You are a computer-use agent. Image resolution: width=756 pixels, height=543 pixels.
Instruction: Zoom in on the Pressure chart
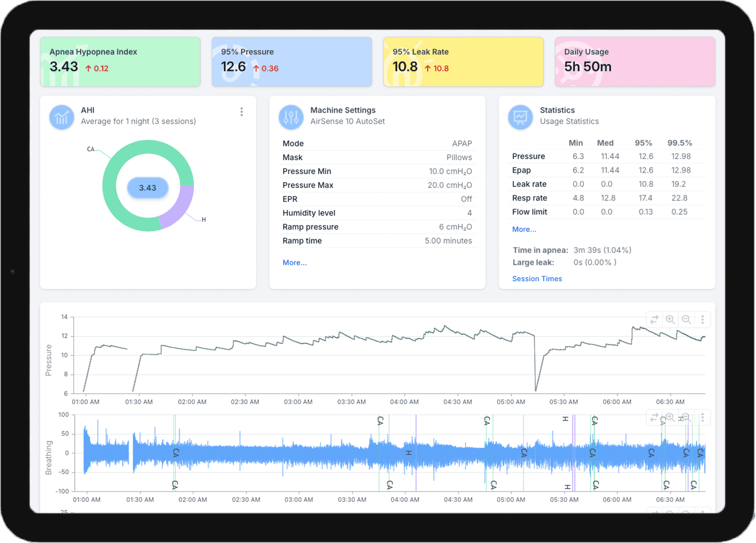coord(670,320)
